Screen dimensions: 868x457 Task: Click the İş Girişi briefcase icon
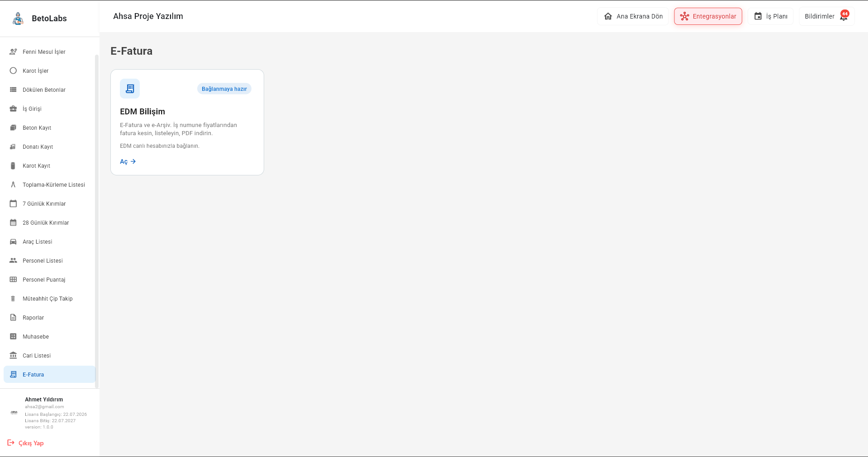click(x=13, y=108)
